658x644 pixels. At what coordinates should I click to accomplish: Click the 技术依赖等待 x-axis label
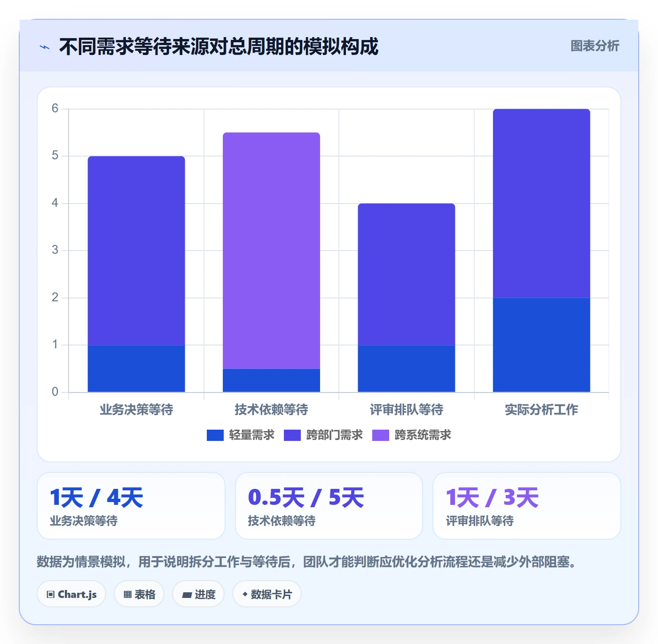pos(272,410)
